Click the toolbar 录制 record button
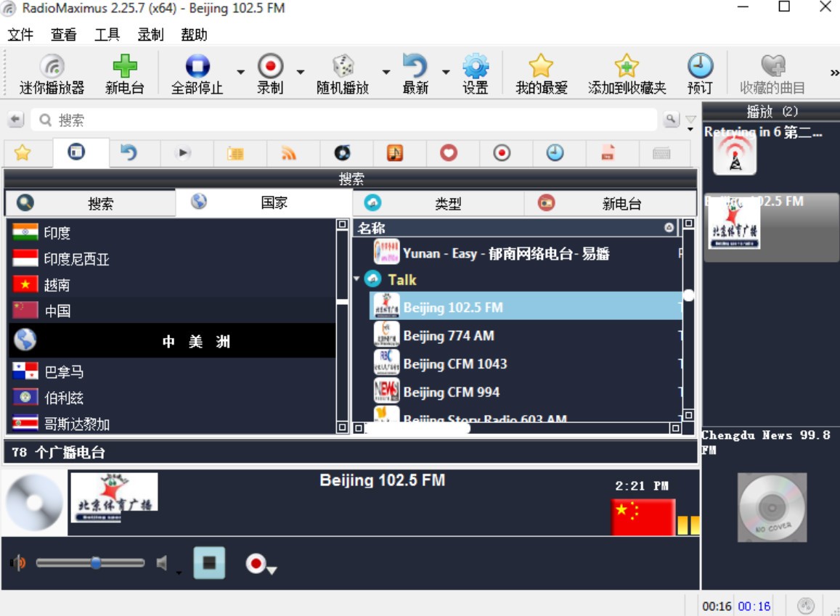Screen dimensions: 840x616 tap(270, 75)
